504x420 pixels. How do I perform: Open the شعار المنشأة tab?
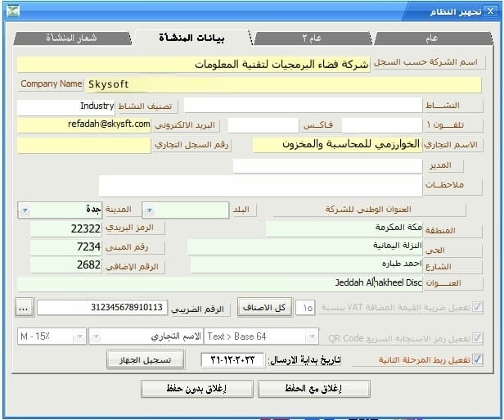point(71,38)
